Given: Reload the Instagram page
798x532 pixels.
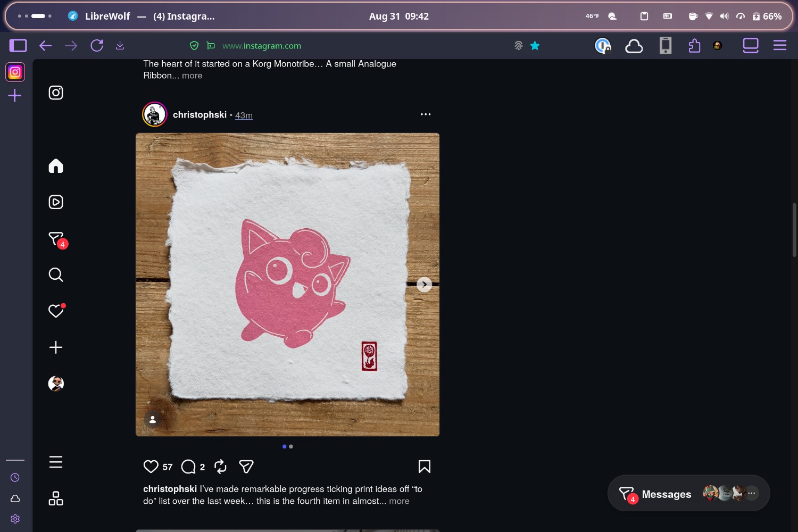Looking at the screenshot, I should pos(97,46).
